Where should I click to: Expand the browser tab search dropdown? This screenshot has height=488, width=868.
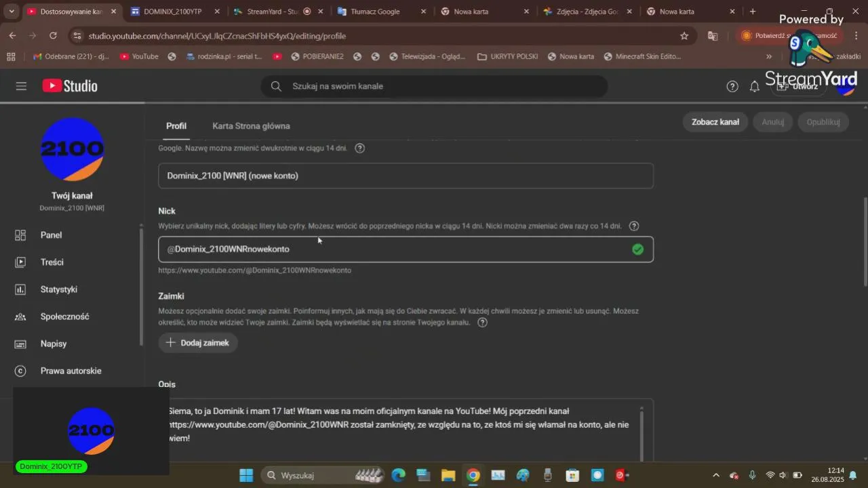pyautogui.click(x=11, y=12)
